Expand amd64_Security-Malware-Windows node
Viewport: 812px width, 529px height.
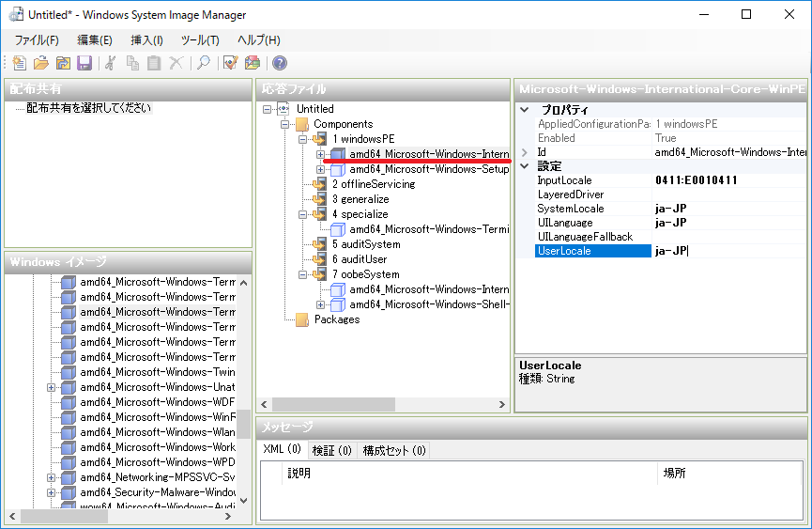click(x=51, y=492)
